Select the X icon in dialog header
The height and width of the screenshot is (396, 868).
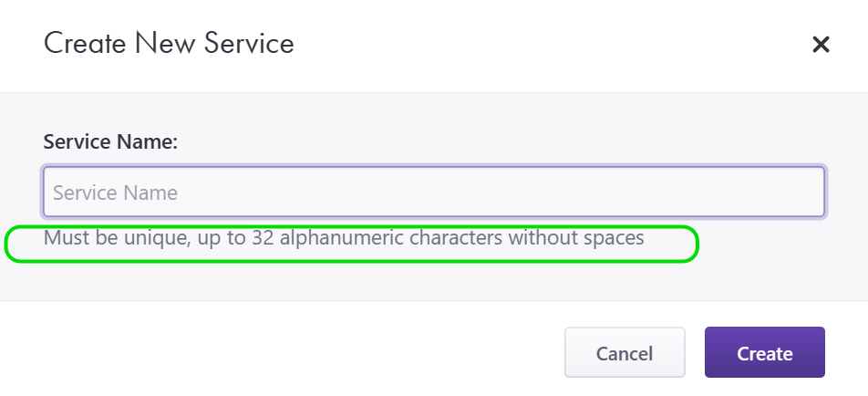click(x=821, y=44)
